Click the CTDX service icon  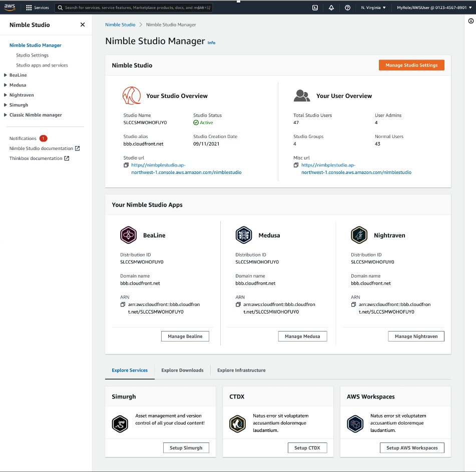[237, 424]
